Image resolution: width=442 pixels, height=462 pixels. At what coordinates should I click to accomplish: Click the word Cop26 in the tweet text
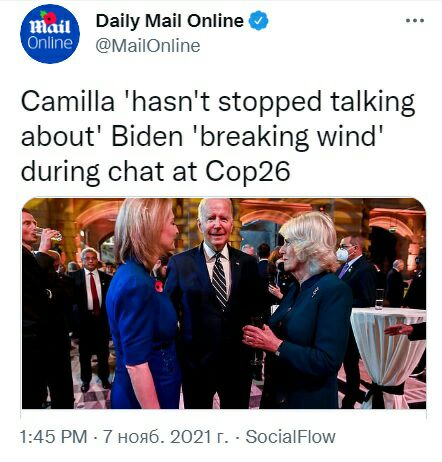(x=247, y=171)
